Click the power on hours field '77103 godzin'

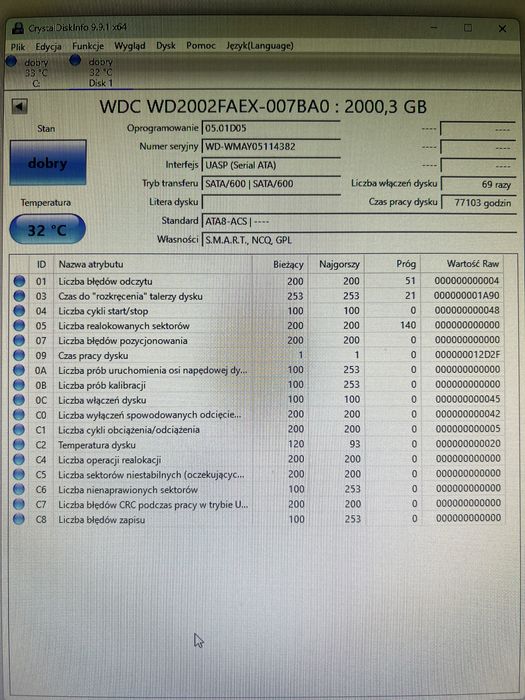tap(478, 203)
